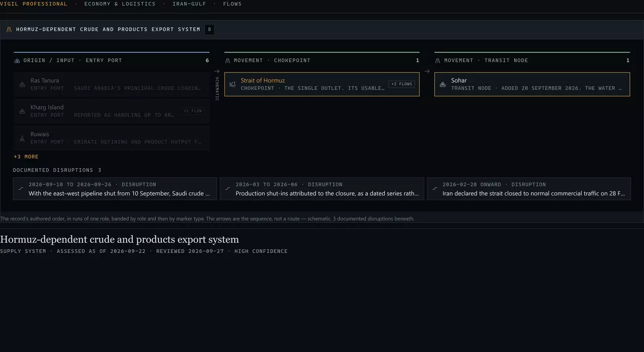
Task: Click the 'Vigil Professional' brand label
Action: 34,4
